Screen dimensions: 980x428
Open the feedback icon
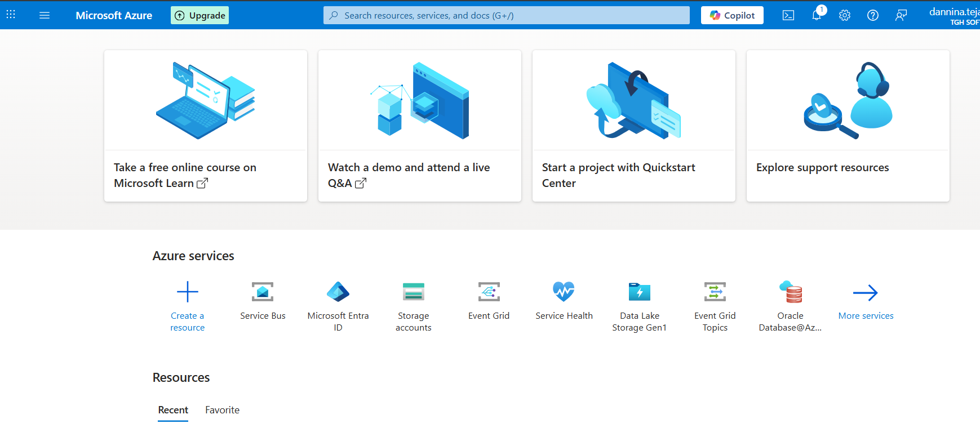click(901, 15)
